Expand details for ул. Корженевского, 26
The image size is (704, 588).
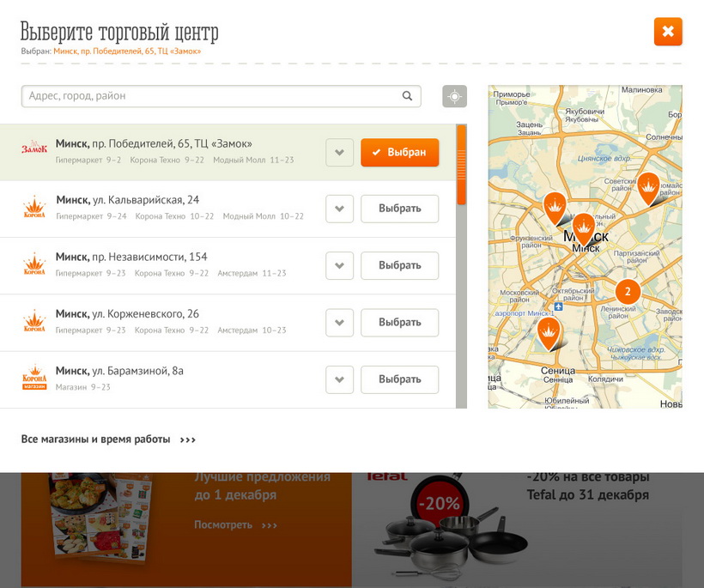coord(339,323)
